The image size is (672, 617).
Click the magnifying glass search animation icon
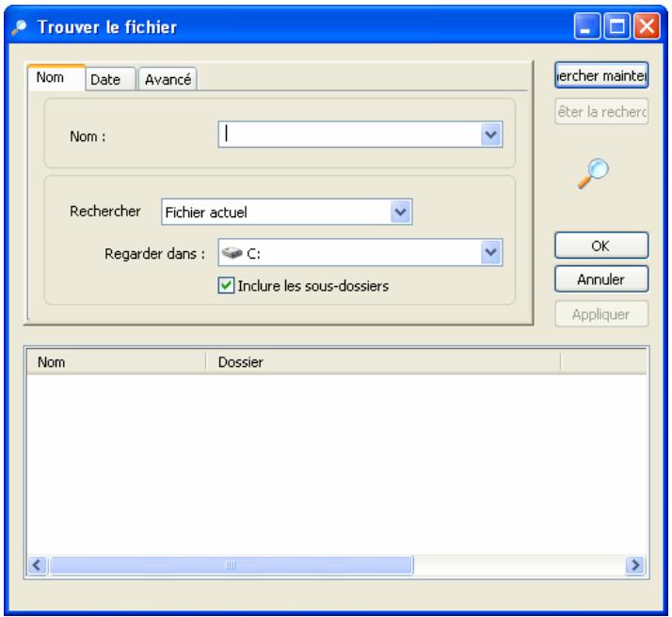click(593, 173)
